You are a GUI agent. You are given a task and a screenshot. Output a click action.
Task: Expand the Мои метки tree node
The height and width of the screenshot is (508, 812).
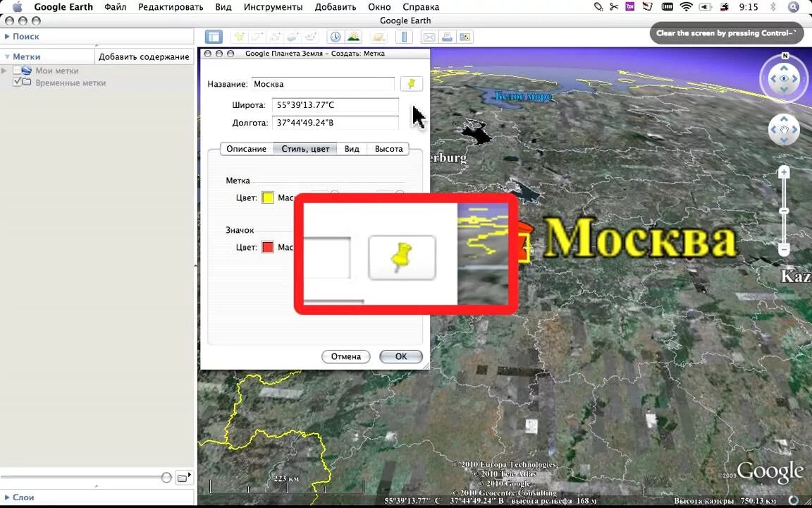coord(5,71)
